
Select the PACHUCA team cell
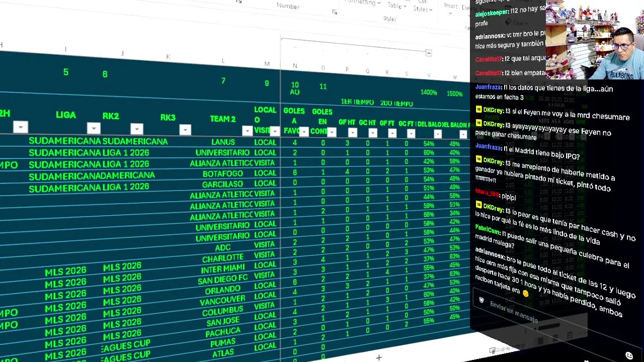pos(223,333)
